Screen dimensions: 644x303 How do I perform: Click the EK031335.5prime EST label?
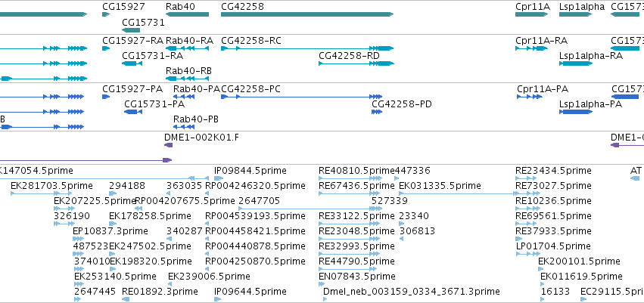(x=440, y=186)
